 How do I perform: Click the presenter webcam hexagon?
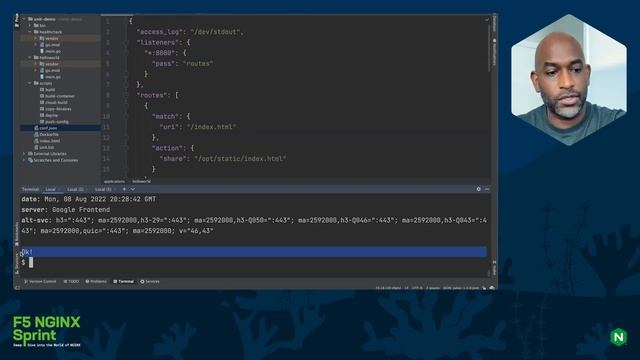pyautogui.click(x=569, y=80)
